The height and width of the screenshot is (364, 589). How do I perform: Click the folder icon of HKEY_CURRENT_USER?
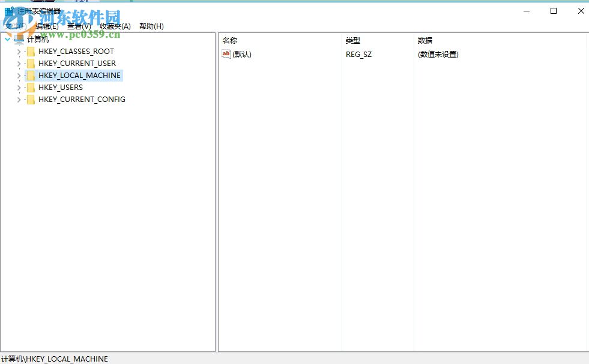tap(31, 64)
